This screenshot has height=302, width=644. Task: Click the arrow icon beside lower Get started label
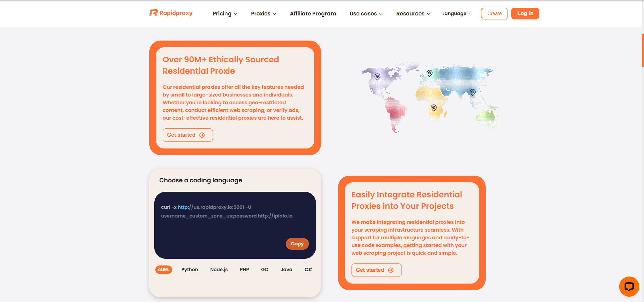pyautogui.click(x=391, y=270)
